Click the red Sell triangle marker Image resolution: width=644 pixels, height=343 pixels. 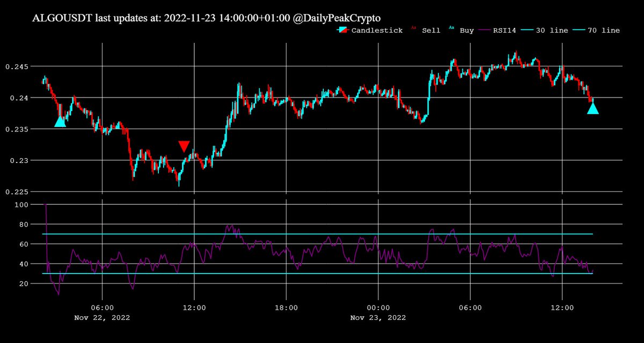[184, 147]
